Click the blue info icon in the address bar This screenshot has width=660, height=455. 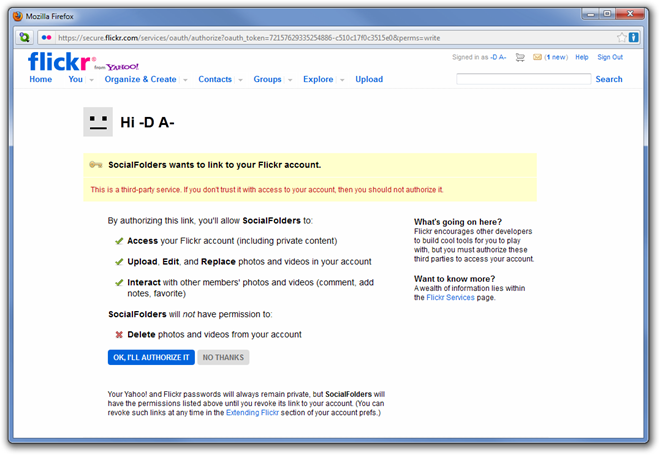[633, 37]
